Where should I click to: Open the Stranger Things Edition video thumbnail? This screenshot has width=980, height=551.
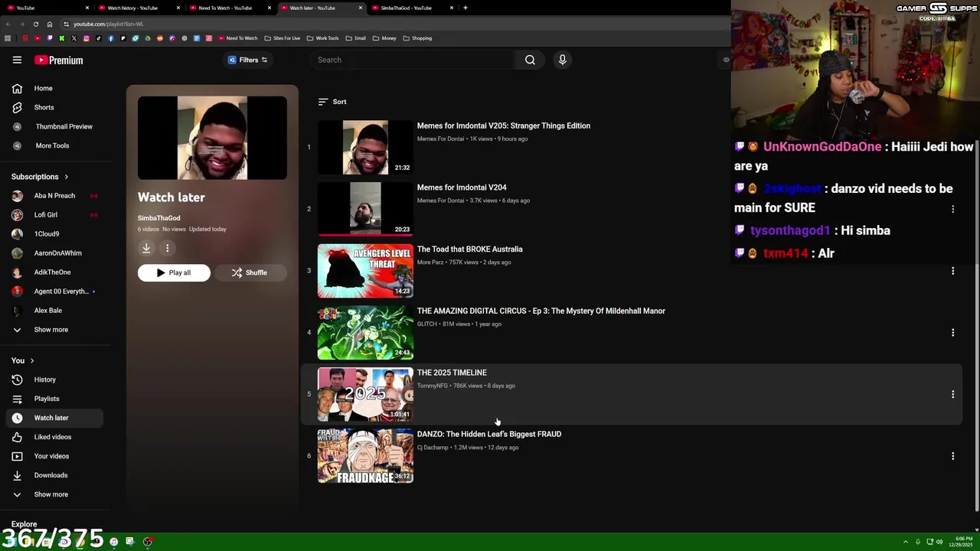pyautogui.click(x=365, y=147)
